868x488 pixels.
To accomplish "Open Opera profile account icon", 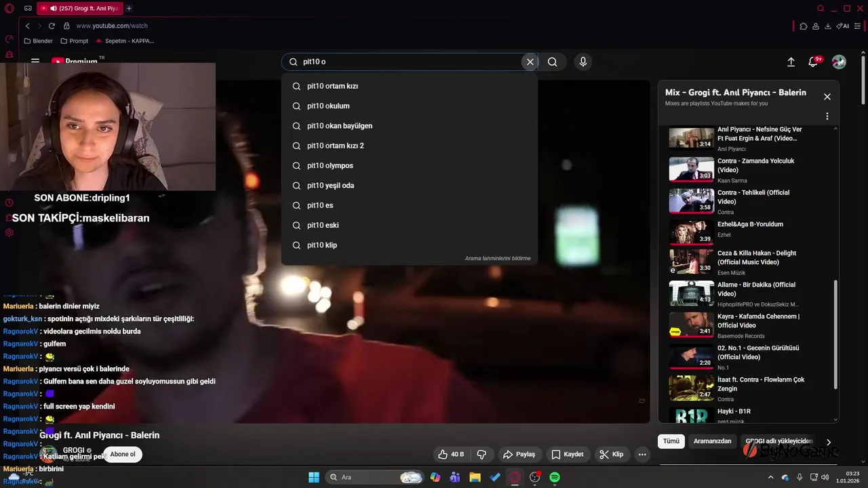I will pos(816,26).
